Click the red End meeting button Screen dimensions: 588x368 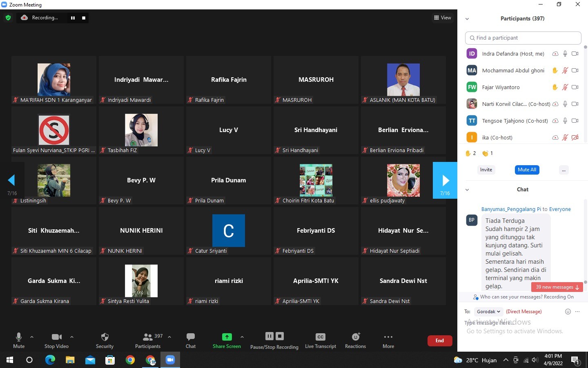[439, 341]
